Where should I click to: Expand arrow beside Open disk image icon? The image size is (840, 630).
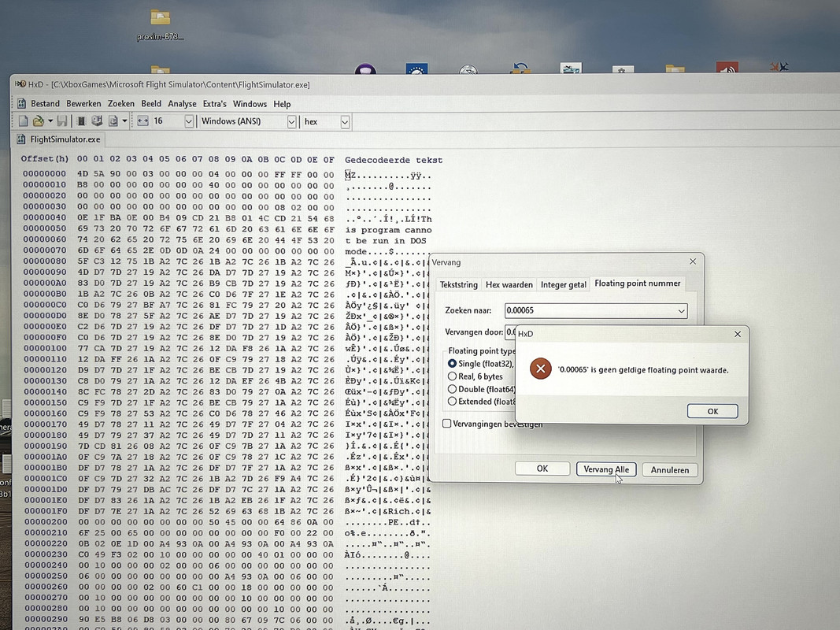point(124,121)
